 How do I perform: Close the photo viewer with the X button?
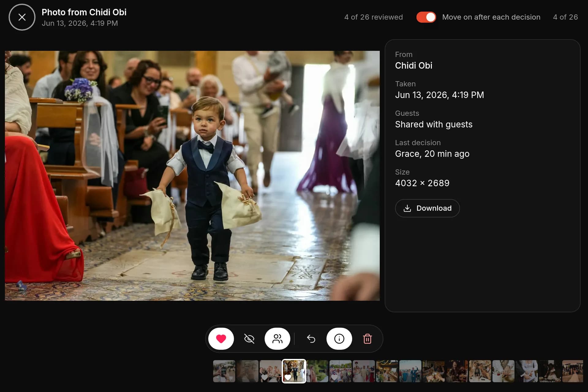point(22,17)
